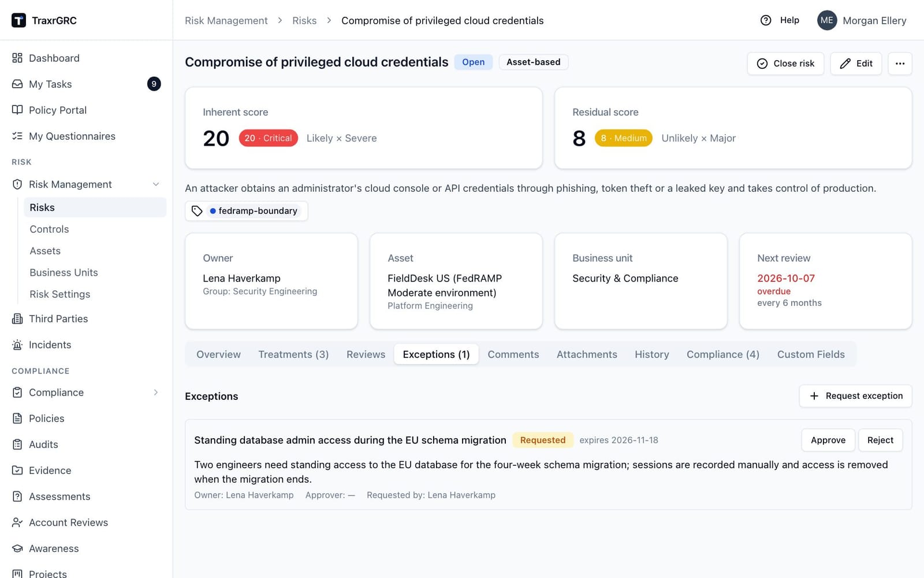Go to Risks breadcrumb link
Image resolution: width=924 pixels, height=578 pixels.
click(304, 21)
